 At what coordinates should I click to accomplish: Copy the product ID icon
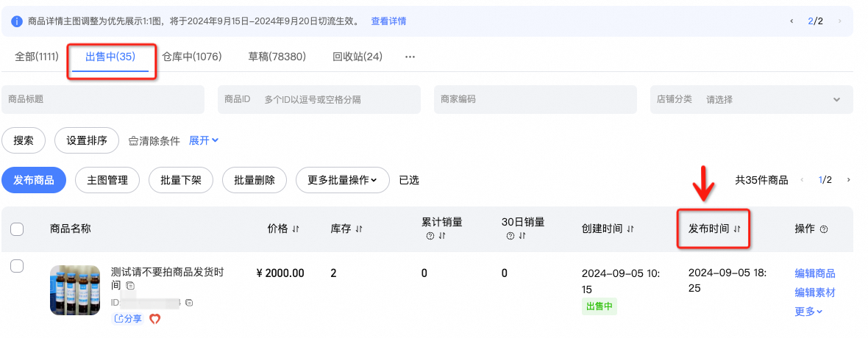tap(189, 303)
